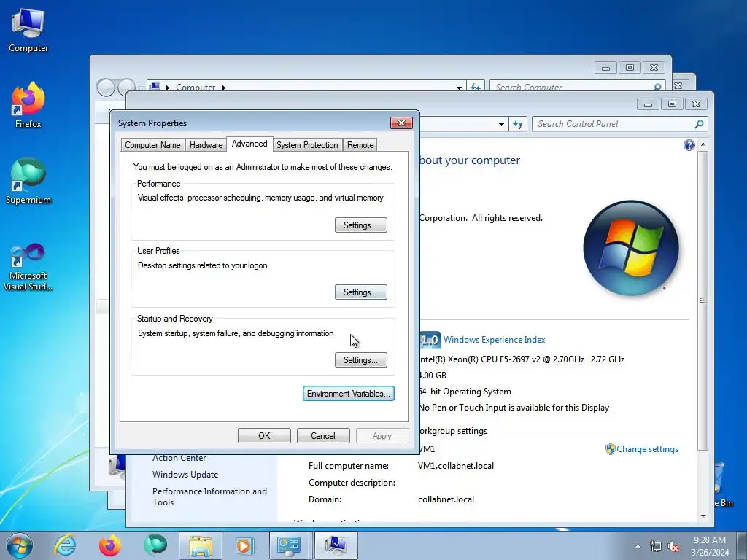
Task: Switch to the Hardware tab
Action: pyautogui.click(x=206, y=145)
